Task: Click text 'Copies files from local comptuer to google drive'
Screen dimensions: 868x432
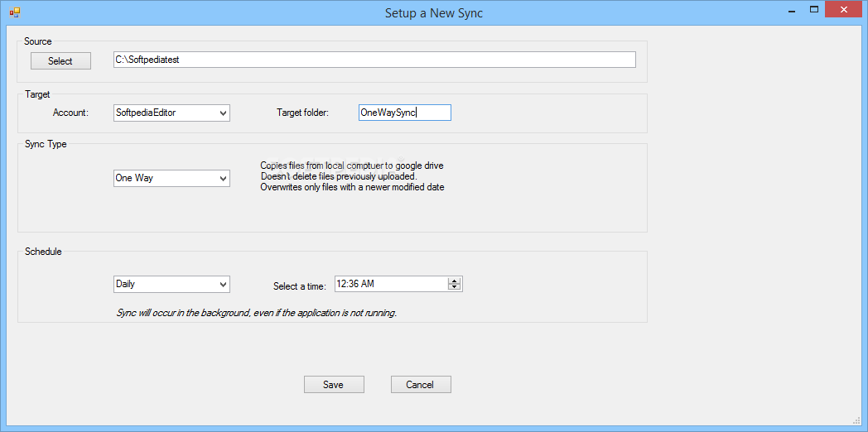Action: (x=352, y=166)
